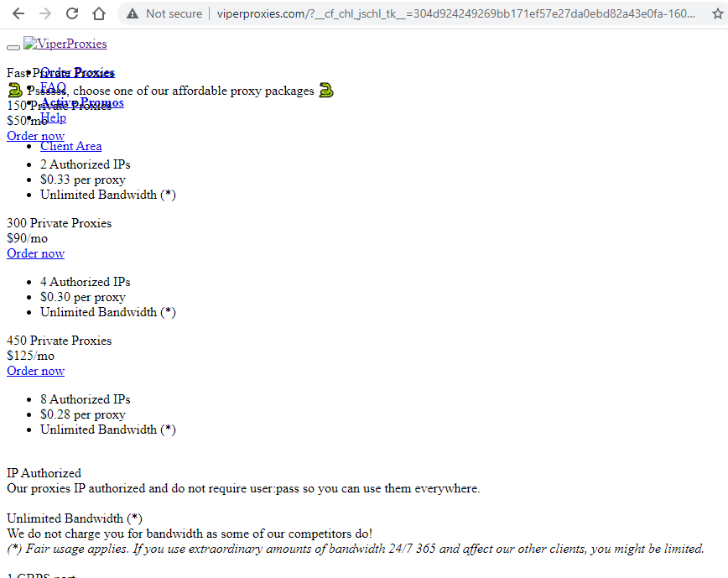The height and width of the screenshot is (578, 728).
Task: Toggle the small navbar collapse button
Action: pos(13,47)
